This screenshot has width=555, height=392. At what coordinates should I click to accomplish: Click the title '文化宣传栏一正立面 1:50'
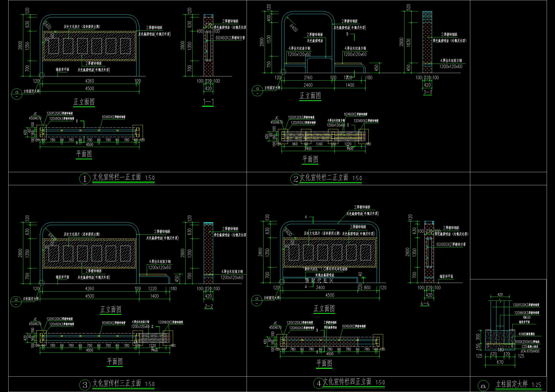123,178
